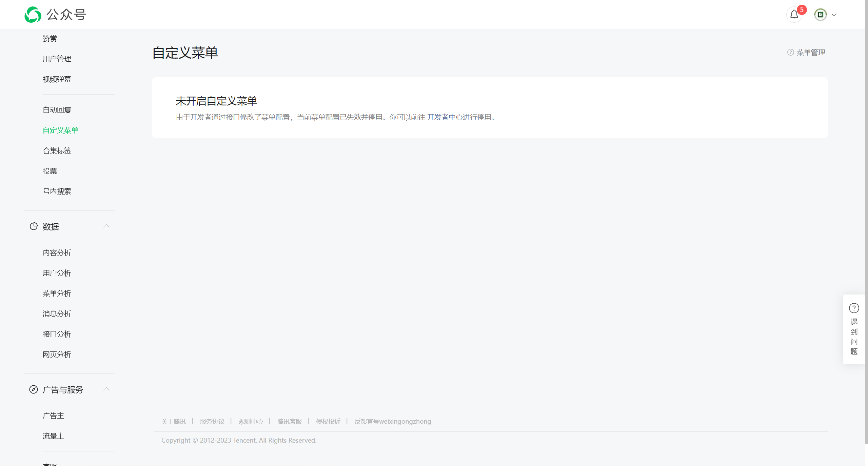Click 服务协议 footer link
868x466 pixels.
pos(212,422)
